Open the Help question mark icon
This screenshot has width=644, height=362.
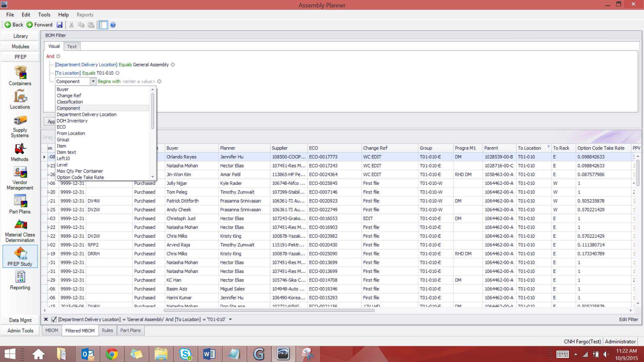(113, 25)
